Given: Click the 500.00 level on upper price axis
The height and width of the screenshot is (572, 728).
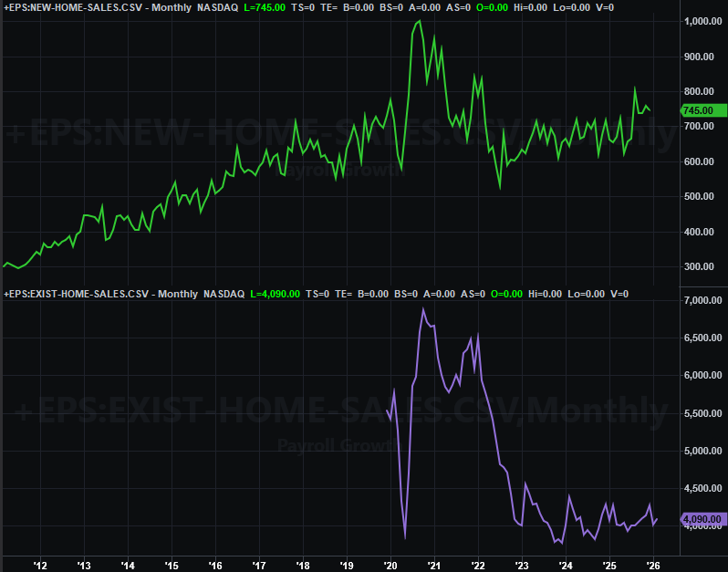Looking at the screenshot, I should coord(700,197).
